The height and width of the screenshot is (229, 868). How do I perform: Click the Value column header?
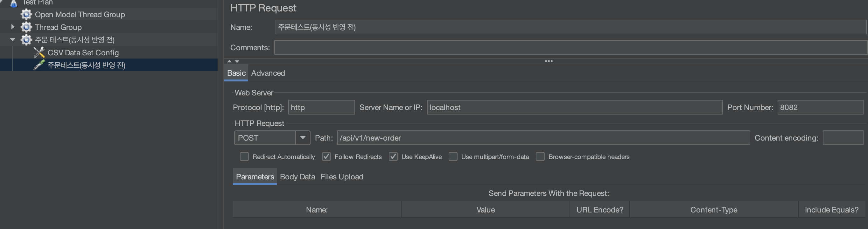(x=486, y=210)
